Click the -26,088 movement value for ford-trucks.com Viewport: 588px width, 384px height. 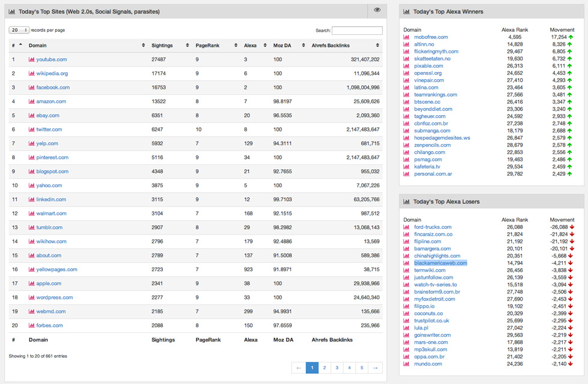[559, 227]
